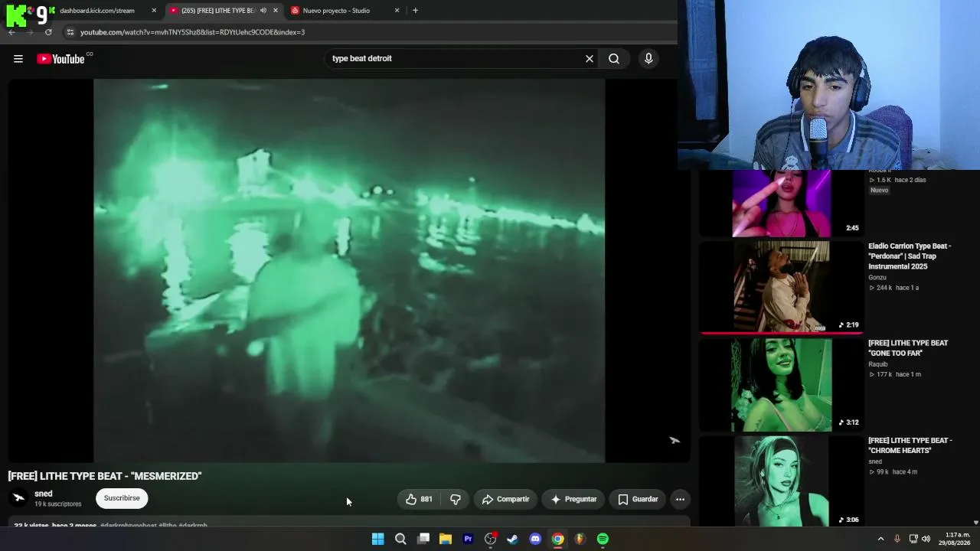The height and width of the screenshot is (551, 980).
Task: Close the Nuevo proyecto - Studio tab
Action: [x=397, y=11]
